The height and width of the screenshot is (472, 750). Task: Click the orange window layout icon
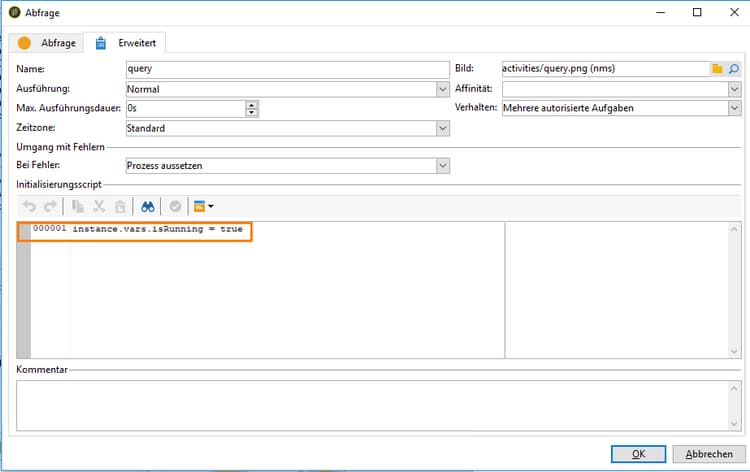(199, 207)
